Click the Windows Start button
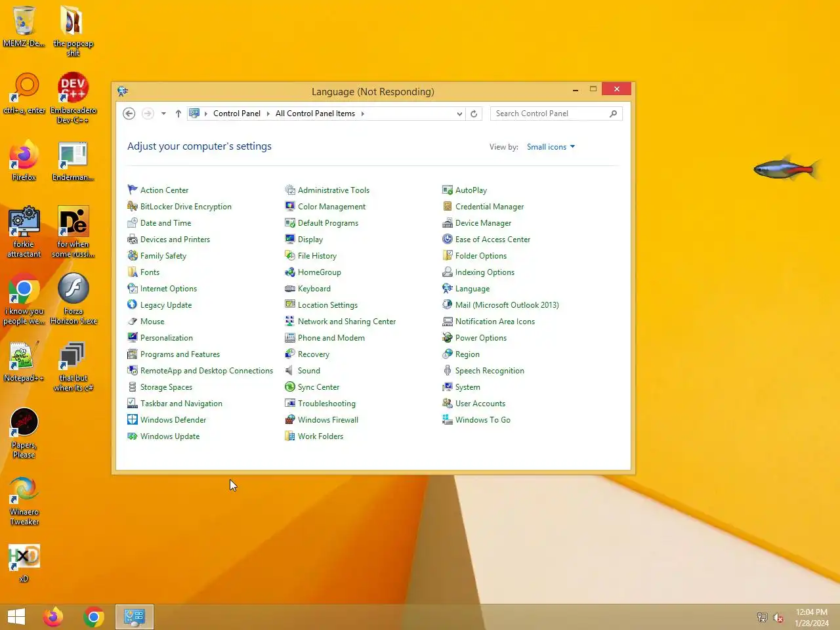This screenshot has height=630, width=840. click(x=16, y=617)
